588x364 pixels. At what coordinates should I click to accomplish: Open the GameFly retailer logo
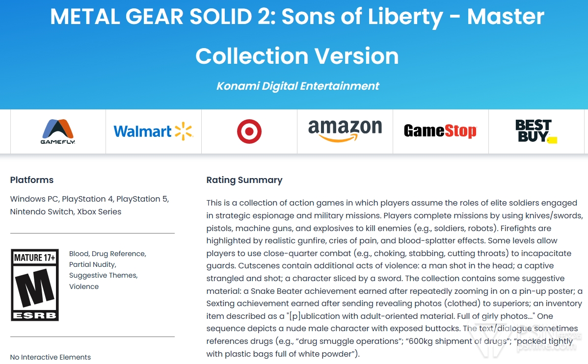58,131
